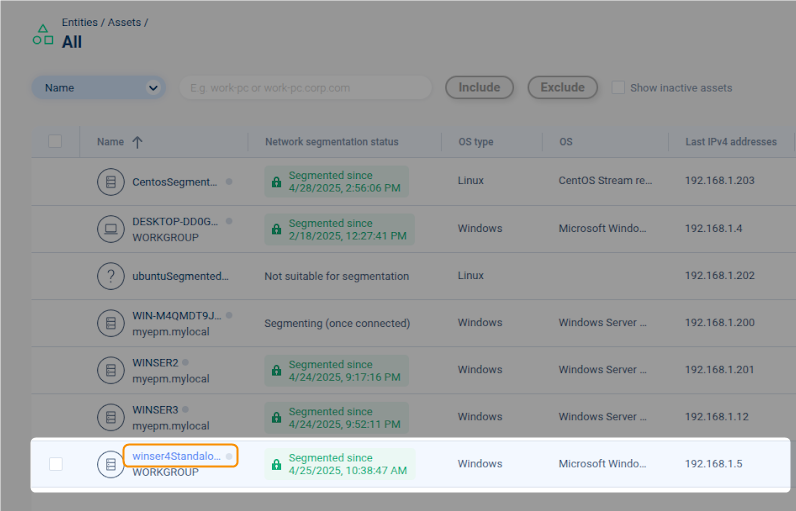The image size is (796, 511).
Task: Click the Assets shapes icon beside the title
Action: (43, 34)
